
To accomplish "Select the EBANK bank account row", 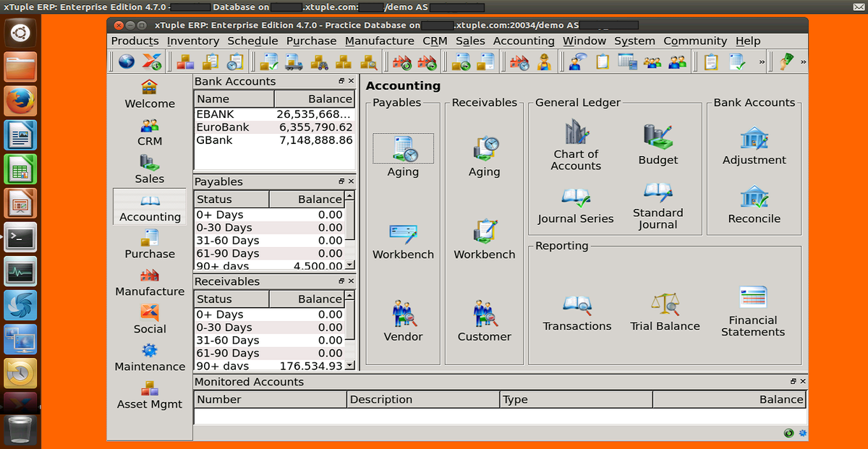I will click(x=274, y=114).
